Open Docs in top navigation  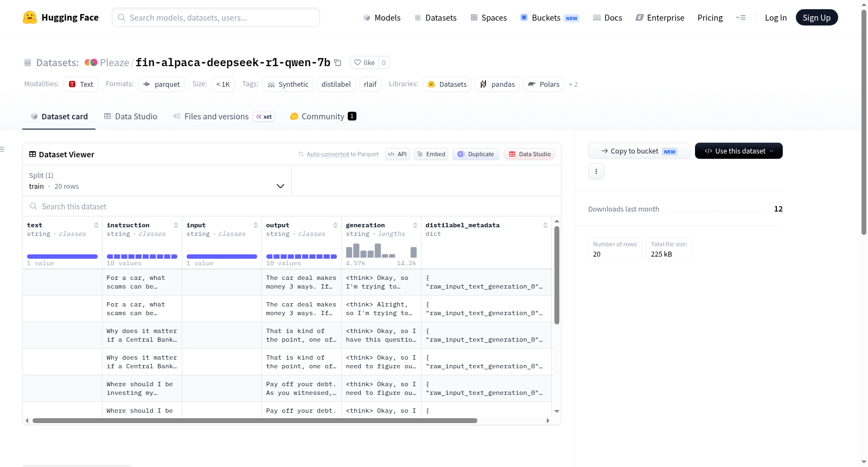click(608, 17)
